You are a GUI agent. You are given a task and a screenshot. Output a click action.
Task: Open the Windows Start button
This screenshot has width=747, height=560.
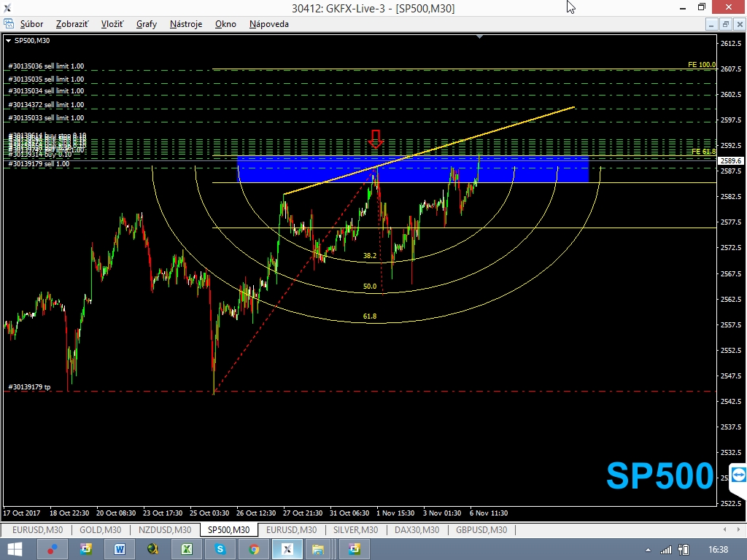(15, 550)
